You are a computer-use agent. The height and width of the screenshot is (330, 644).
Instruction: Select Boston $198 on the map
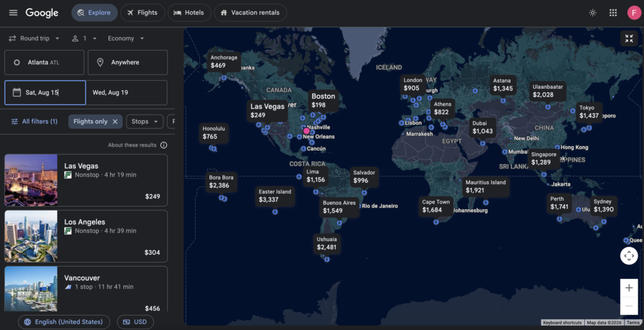(323, 100)
